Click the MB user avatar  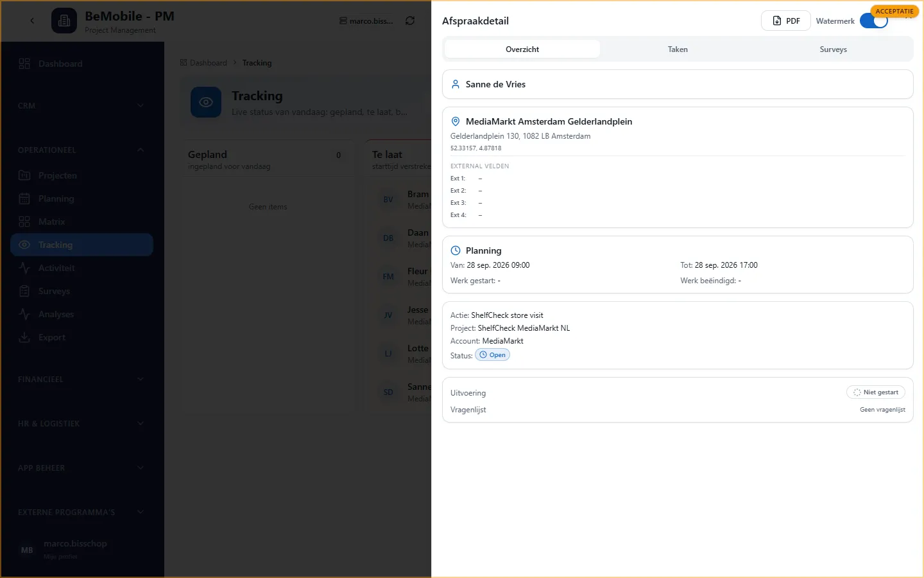pyautogui.click(x=27, y=550)
